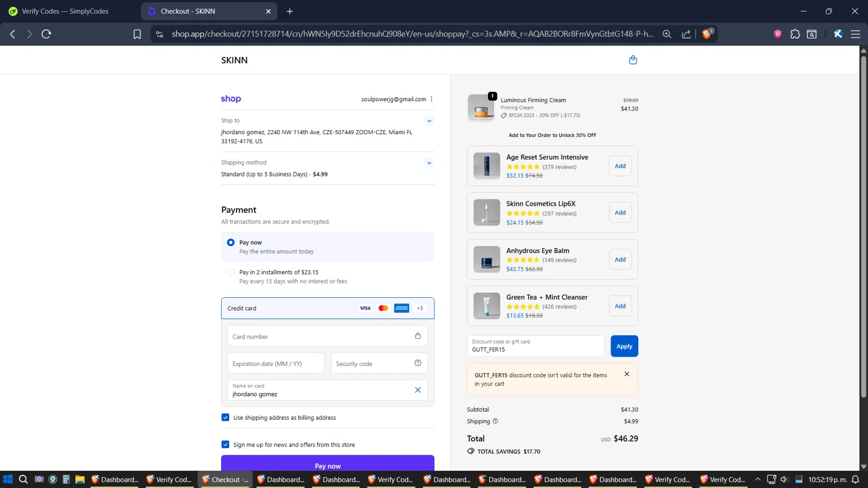
Task: Click the soulpowerjg@gmail.com account email
Action: coord(393,99)
